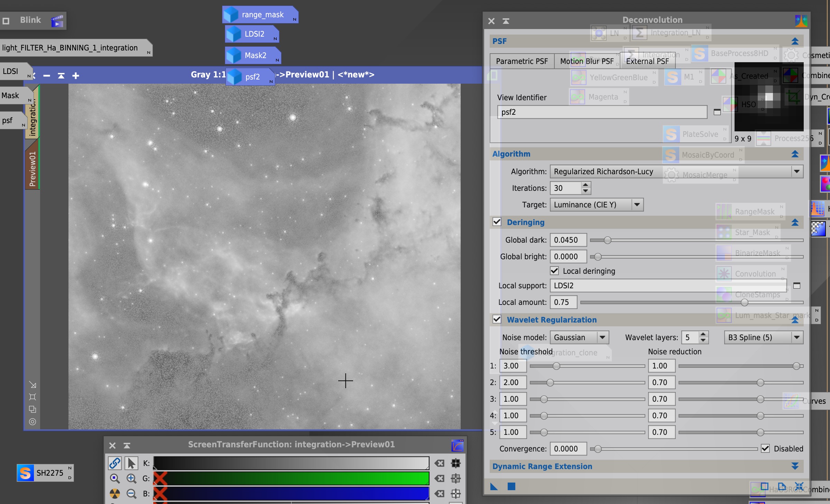
Task: Toggle Convergence Disabled checkbox
Action: (x=766, y=449)
